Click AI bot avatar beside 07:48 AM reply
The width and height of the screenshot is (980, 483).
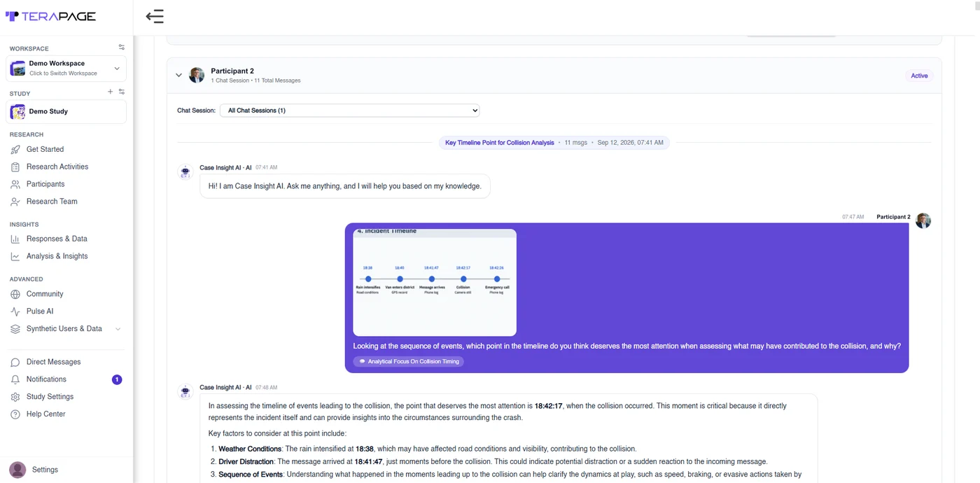(x=185, y=392)
